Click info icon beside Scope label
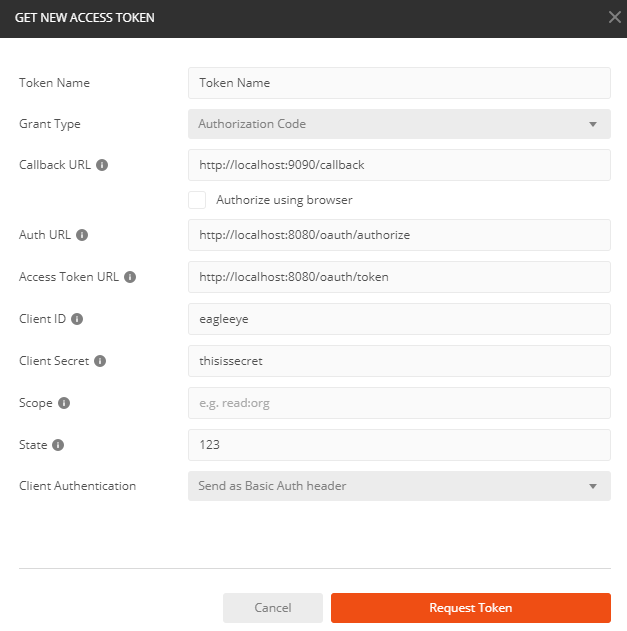Screen dimensions: 627x631 (64, 403)
